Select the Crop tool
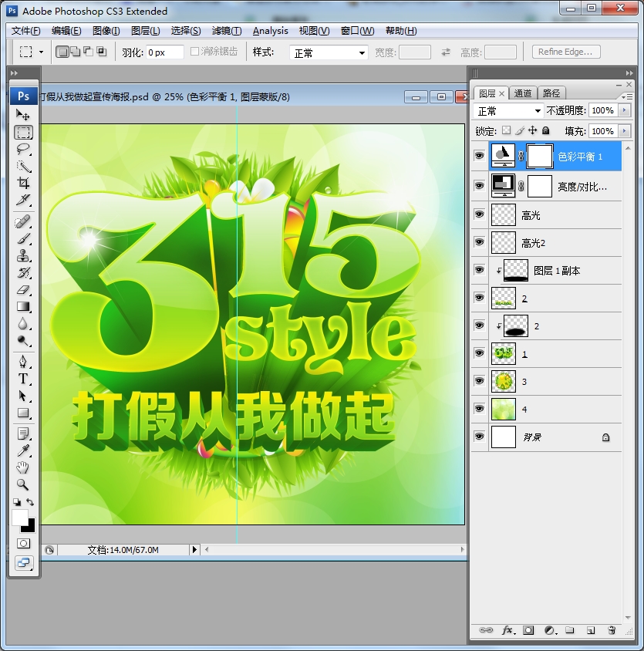Viewport: 644px width, 651px height. click(x=23, y=183)
